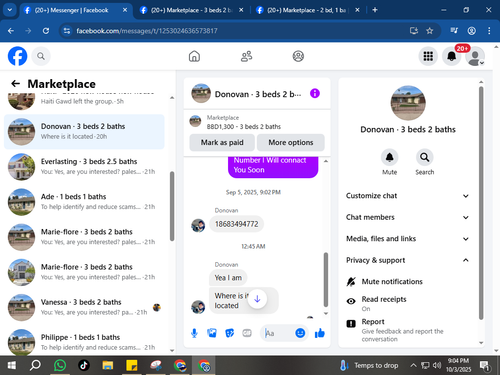Jump to latest message down-arrow button
The image size is (500, 375).
tap(257, 299)
